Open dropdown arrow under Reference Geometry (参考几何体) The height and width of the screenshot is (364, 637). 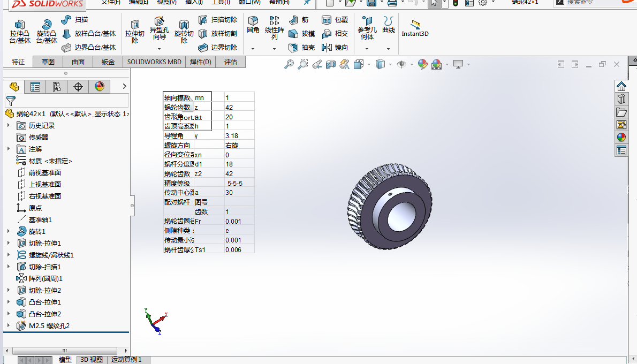pos(367,49)
